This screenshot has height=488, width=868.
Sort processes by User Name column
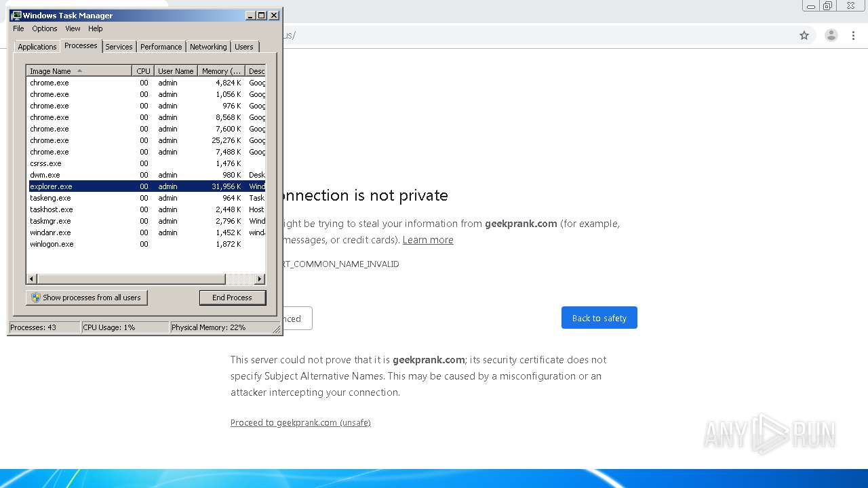176,71
